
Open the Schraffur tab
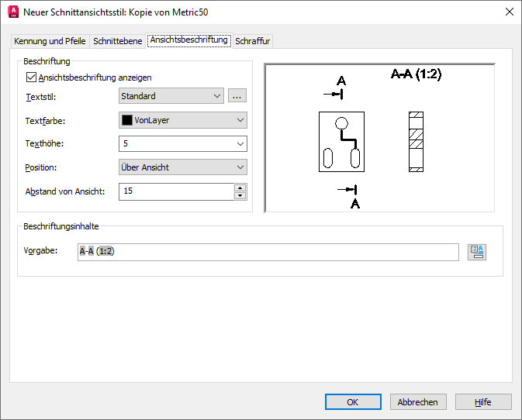tap(253, 41)
